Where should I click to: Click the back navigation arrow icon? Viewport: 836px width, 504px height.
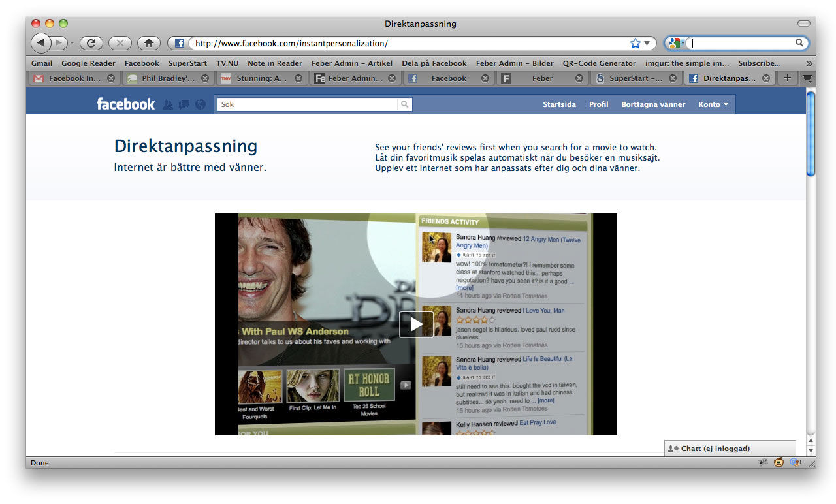40,43
